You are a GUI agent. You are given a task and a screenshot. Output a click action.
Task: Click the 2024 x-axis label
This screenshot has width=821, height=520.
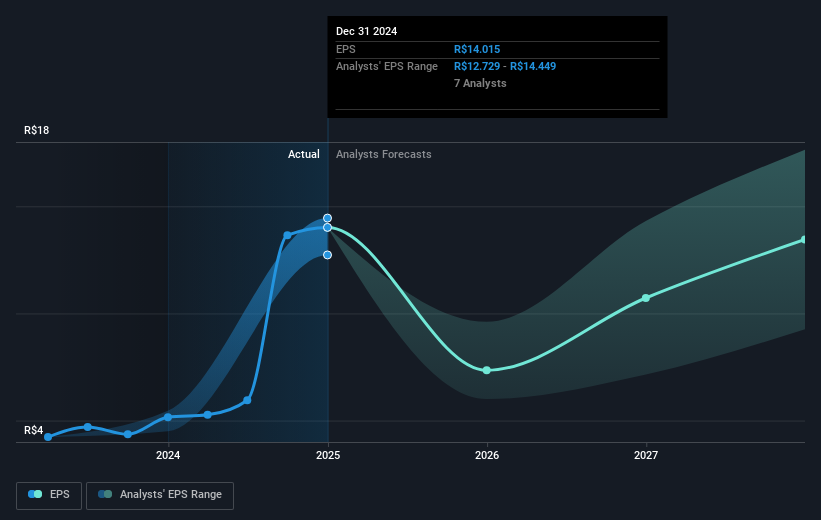click(x=168, y=455)
